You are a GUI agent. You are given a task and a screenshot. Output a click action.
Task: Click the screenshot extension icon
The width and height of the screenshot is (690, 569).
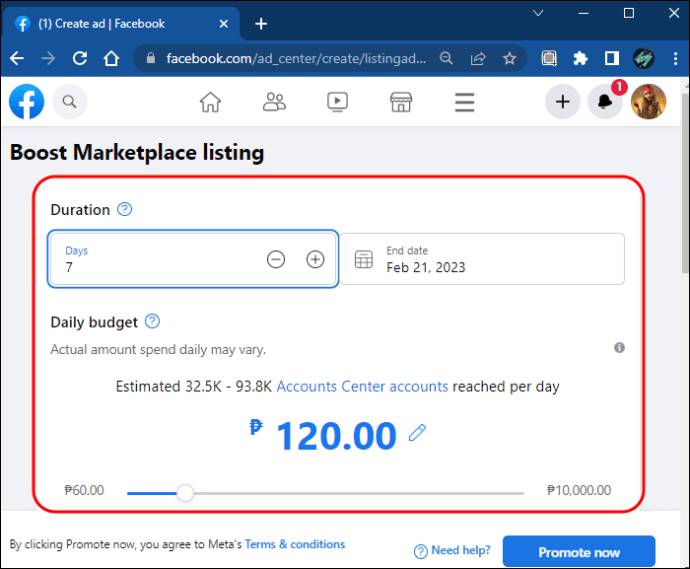point(549,58)
